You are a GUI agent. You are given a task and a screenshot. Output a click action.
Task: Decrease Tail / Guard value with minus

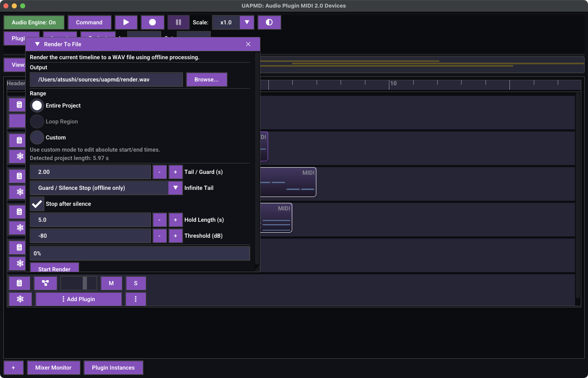pyautogui.click(x=160, y=172)
